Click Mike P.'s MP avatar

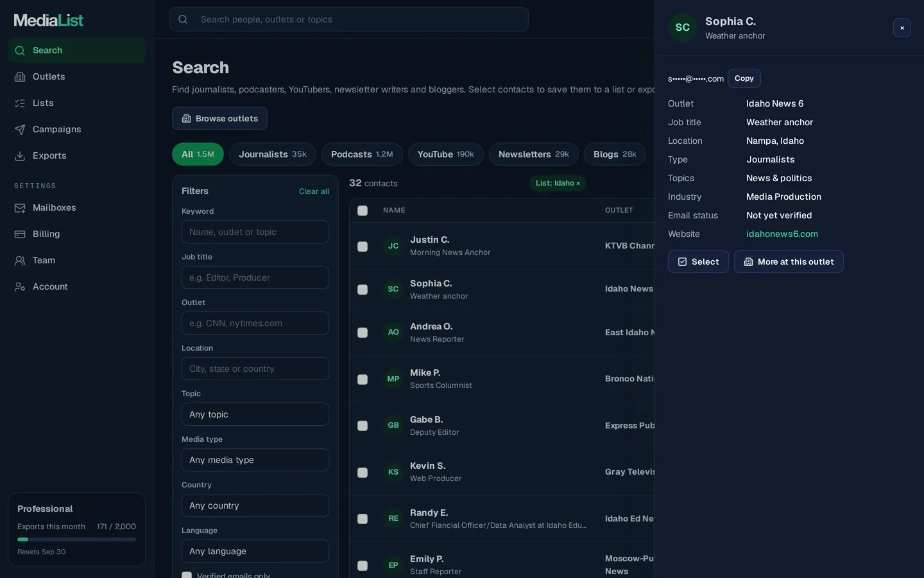coord(393,379)
